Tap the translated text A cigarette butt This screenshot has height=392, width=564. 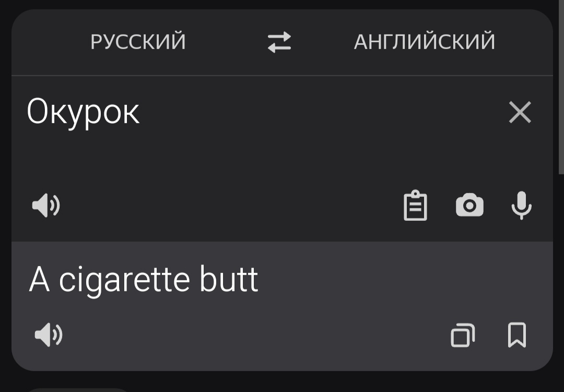(144, 280)
